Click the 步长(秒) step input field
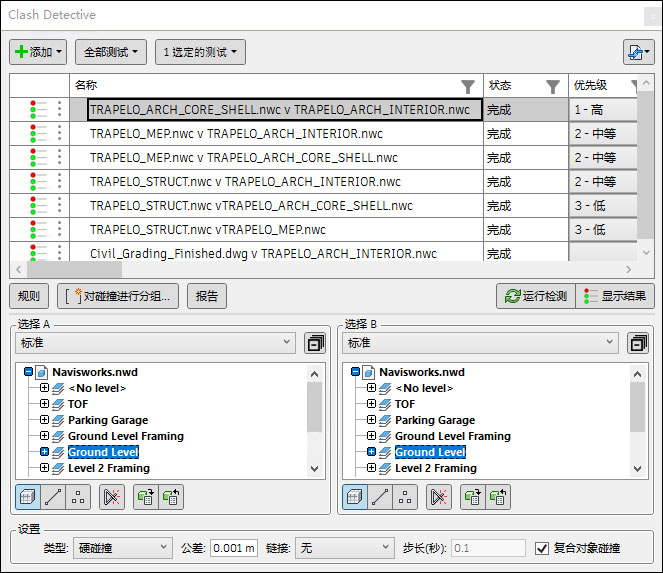This screenshot has width=663, height=573. click(488, 548)
